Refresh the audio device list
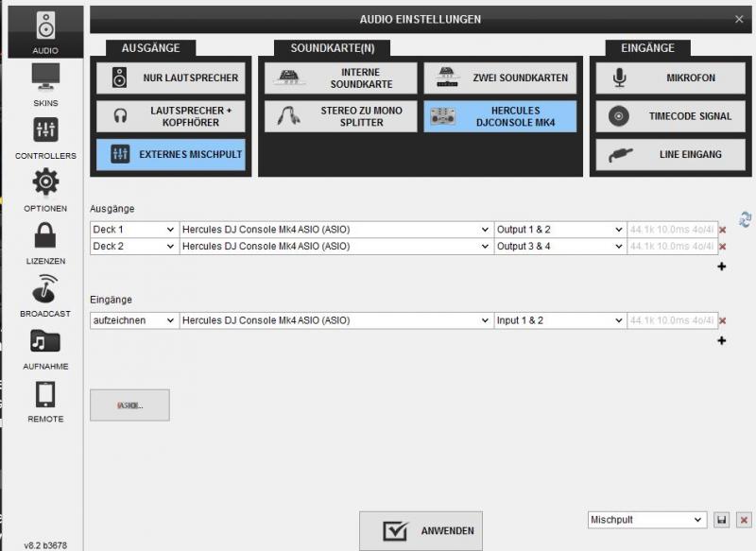756x551 pixels. pyautogui.click(x=745, y=220)
